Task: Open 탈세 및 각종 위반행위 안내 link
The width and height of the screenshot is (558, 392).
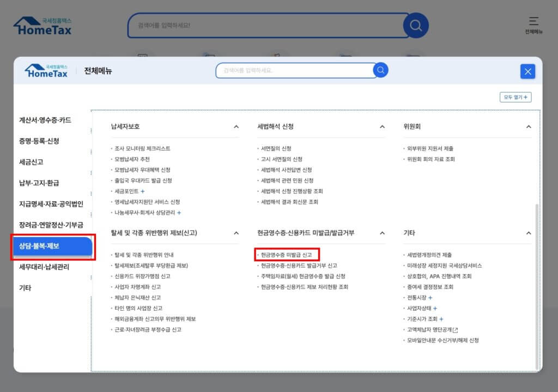Action: click(144, 255)
